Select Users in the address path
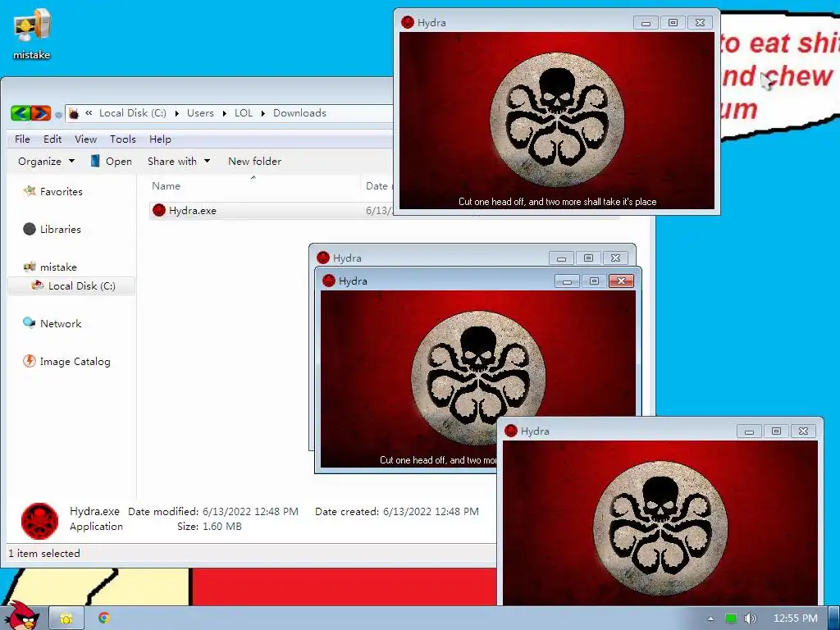Image resolution: width=840 pixels, height=630 pixels. click(200, 113)
